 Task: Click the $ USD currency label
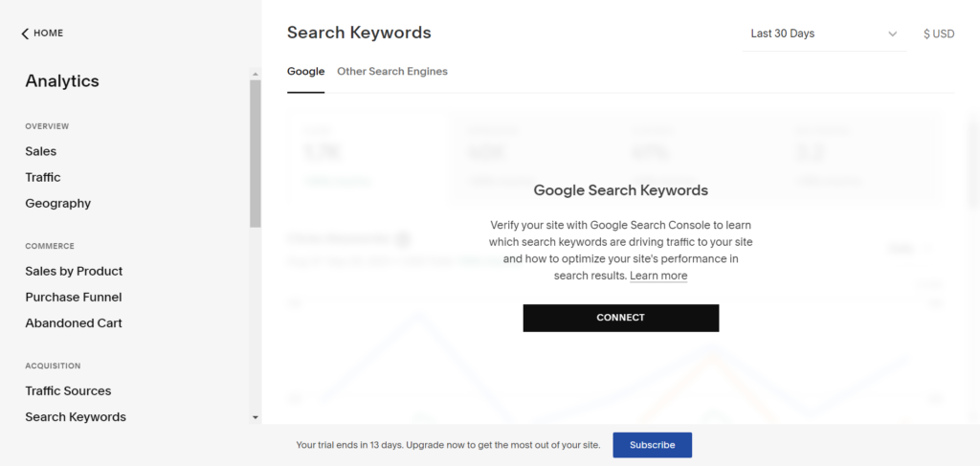tap(939, 33)
